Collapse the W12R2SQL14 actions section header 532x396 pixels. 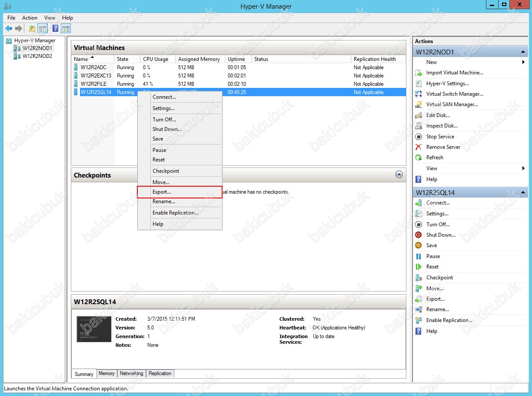coord(523,192)
